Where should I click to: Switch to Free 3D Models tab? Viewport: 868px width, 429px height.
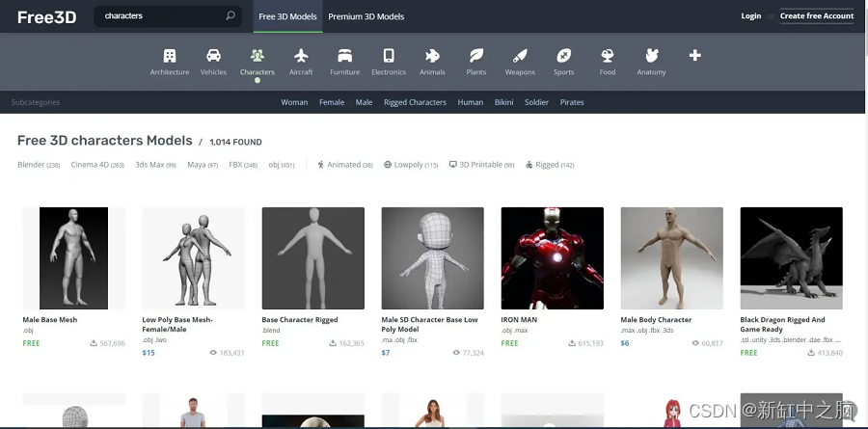[287, 16]
